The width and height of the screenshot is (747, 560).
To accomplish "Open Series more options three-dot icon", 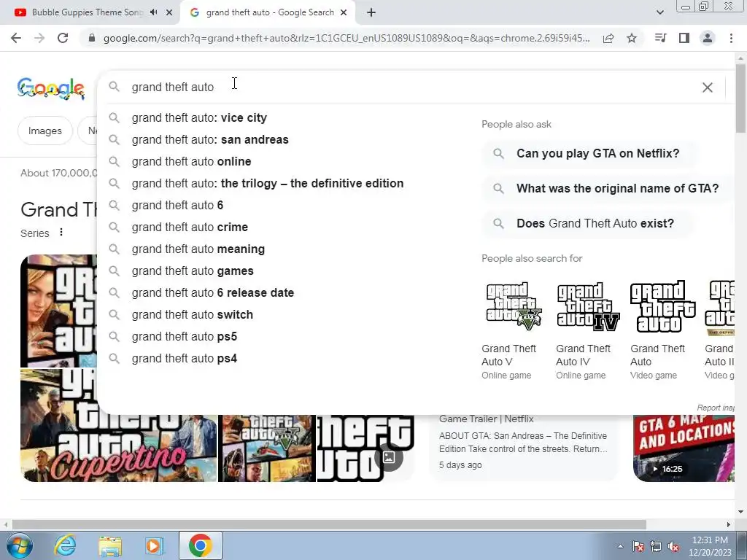I will 61,233.
